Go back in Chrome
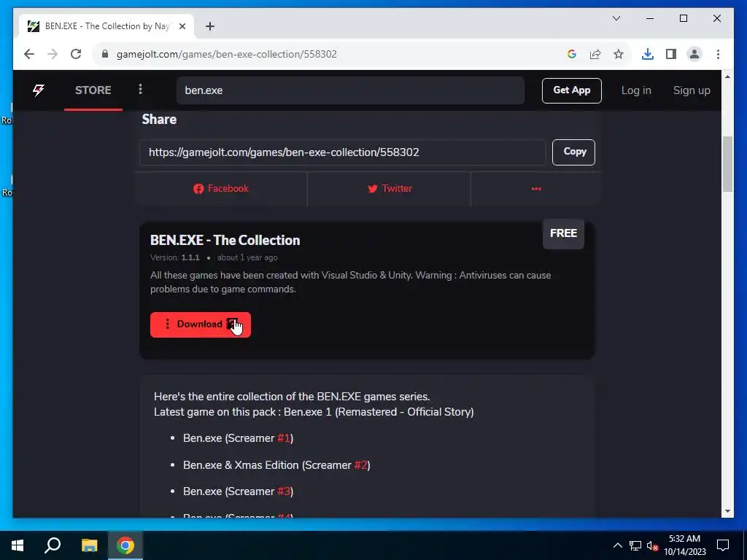This screenshot has width=747, height=560. pyautogui.click(x=29, y=54)
